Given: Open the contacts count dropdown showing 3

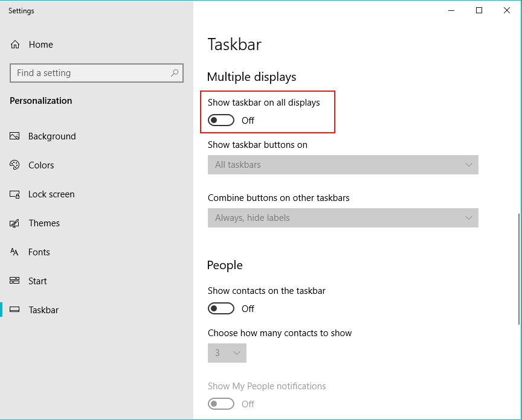Looking at the screenshot, I should point(227,353).
